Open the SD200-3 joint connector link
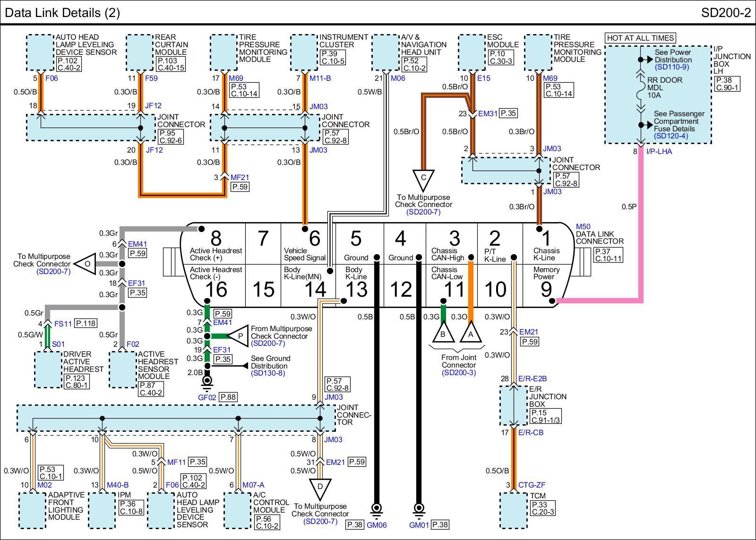The height and width of the screenshot is (540, 756). pyautogui.click(x=458, y=372)
